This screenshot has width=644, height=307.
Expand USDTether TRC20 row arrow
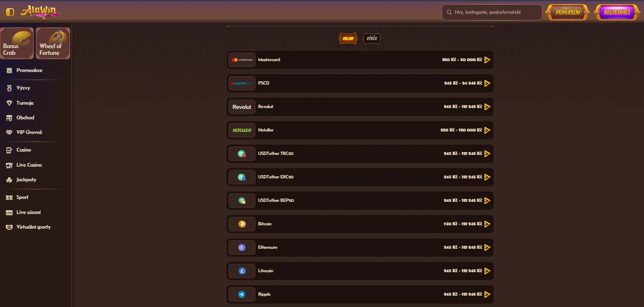tap(487, 154)
